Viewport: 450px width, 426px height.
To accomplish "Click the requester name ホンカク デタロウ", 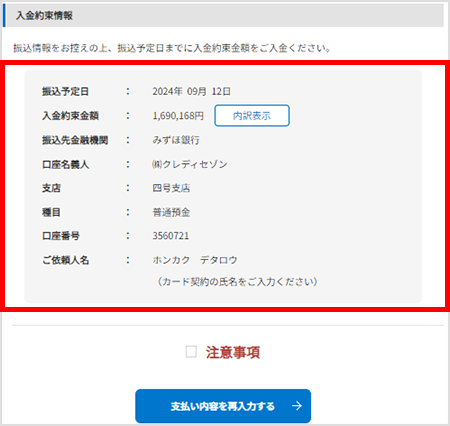I will point(195,260).
